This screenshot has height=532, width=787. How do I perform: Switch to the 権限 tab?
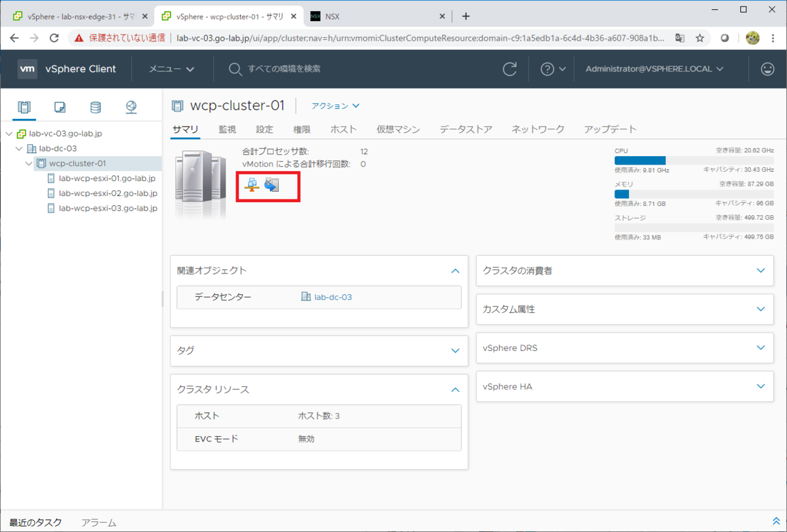coord(302,129)
